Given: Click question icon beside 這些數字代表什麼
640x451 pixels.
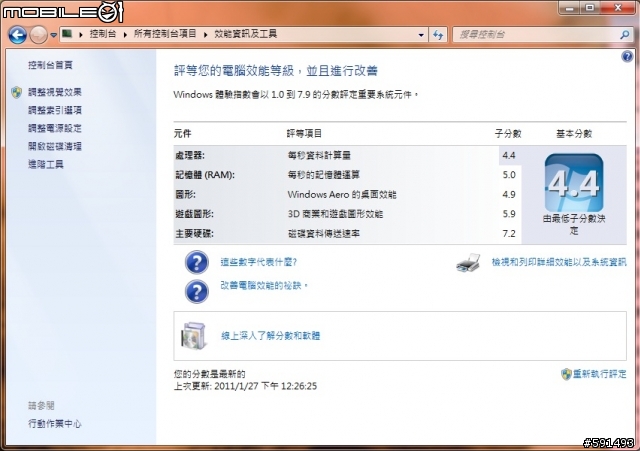Looking at the screenshot, I should (x=197, y=262).
